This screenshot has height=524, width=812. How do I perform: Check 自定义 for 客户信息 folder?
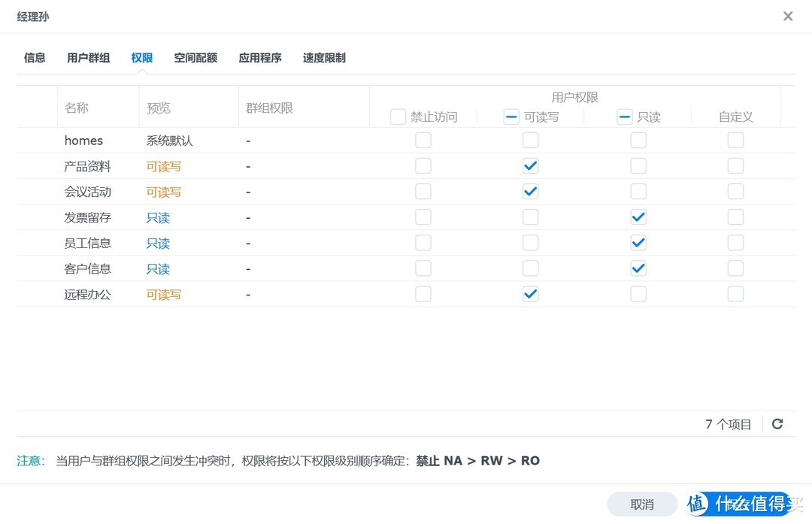[735, 268]
